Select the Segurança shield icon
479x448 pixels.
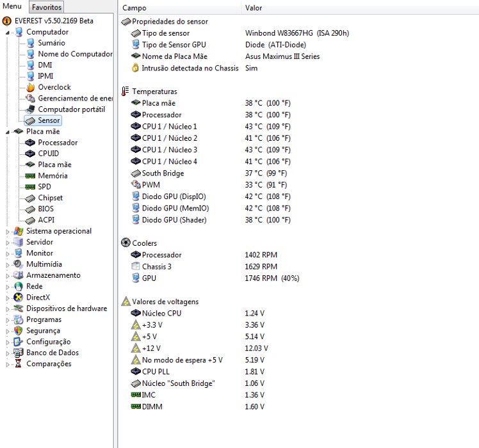coord(19,331)
